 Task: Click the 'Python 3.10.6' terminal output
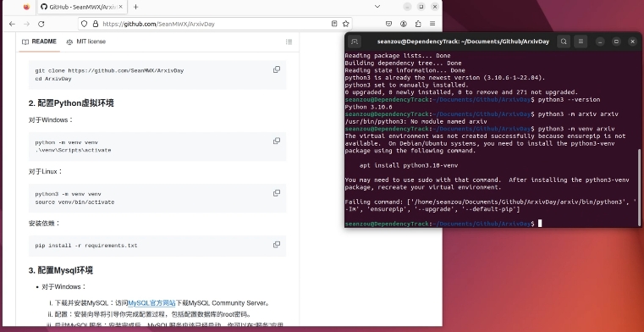click(368, 107)
